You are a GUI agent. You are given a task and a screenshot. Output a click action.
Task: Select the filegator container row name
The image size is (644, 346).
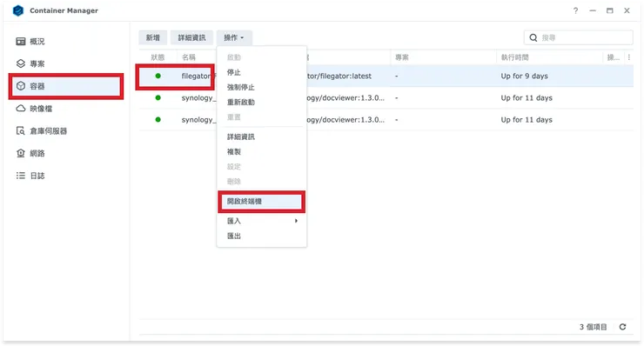point(196,76)
